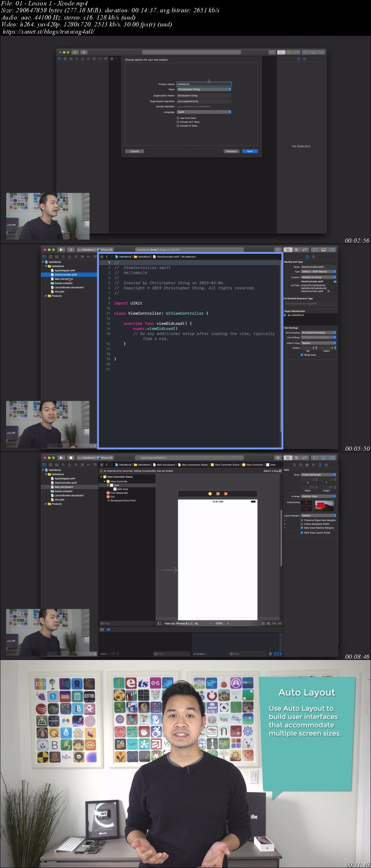Click the zoom out minus on the storyboard canvas

210,623
